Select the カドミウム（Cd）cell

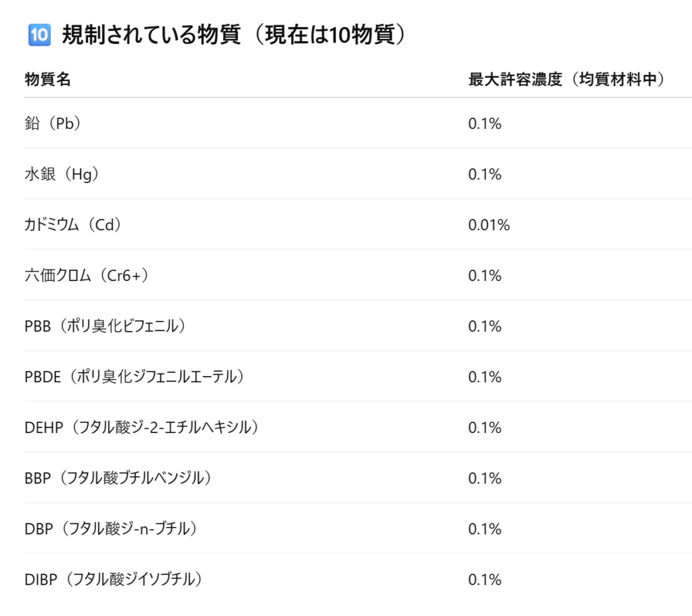(x=73, y=225)
